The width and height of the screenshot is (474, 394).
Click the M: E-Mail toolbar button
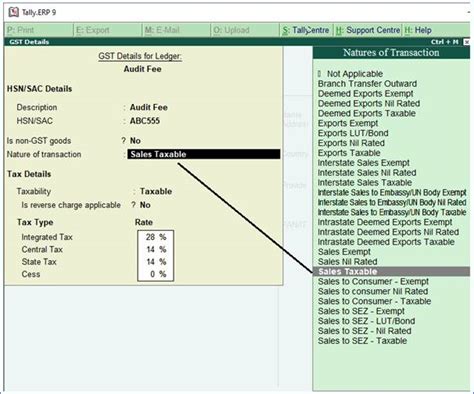pos(177,30)
